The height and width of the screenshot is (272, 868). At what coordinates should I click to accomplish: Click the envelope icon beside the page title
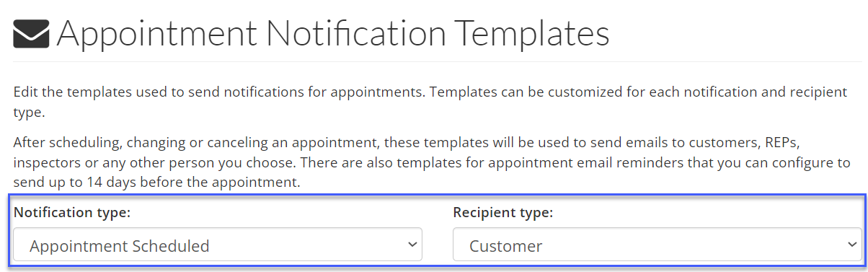click(x=31, y=34)
